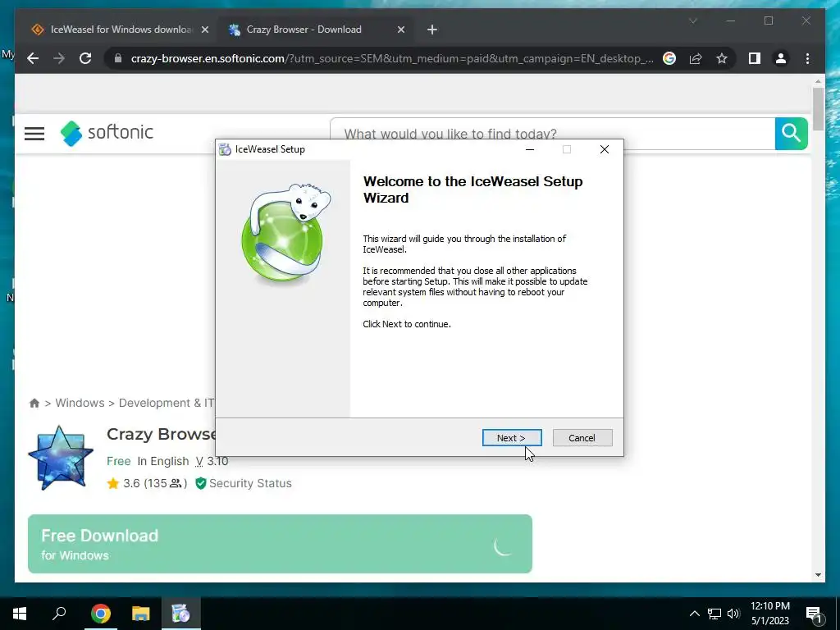Open network tray icon
This screenshot has width=840, height=630.
[714, 614]
